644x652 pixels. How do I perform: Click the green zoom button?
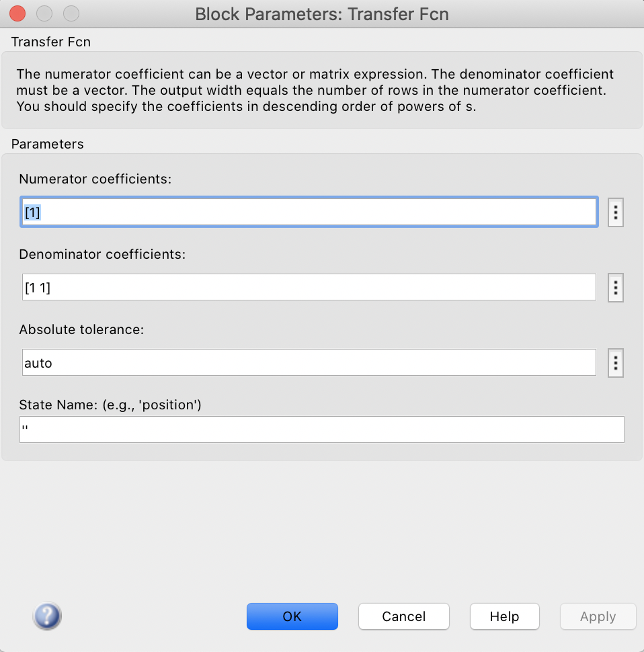[x=70, y=13]
